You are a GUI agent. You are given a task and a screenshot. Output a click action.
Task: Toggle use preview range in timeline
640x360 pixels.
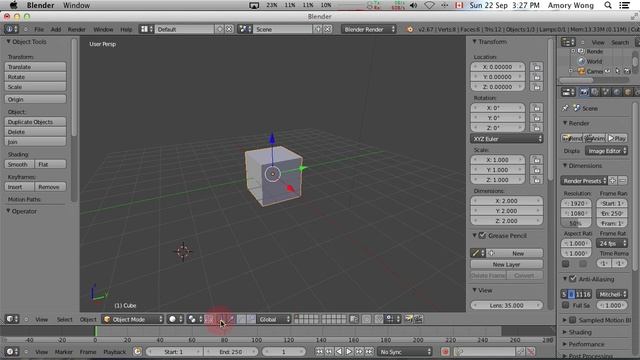click(138, 351)
